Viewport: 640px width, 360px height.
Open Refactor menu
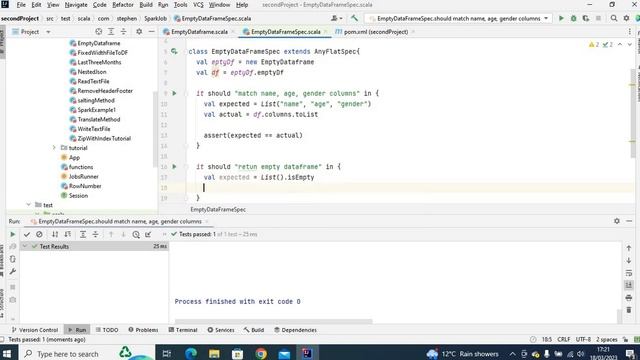pyautogui.click(x=123, y=5)
